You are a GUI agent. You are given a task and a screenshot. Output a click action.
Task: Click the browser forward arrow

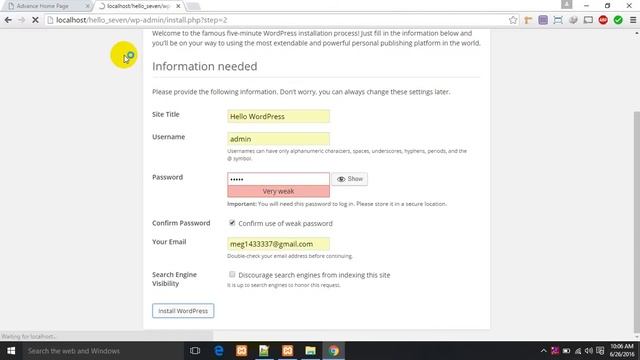coord(22,20)
